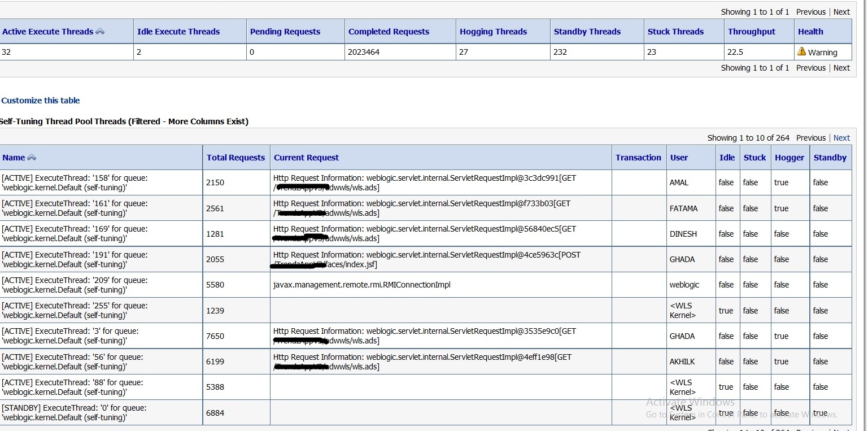
Task: Sort by Completed Requests column header
Action: 389,32
